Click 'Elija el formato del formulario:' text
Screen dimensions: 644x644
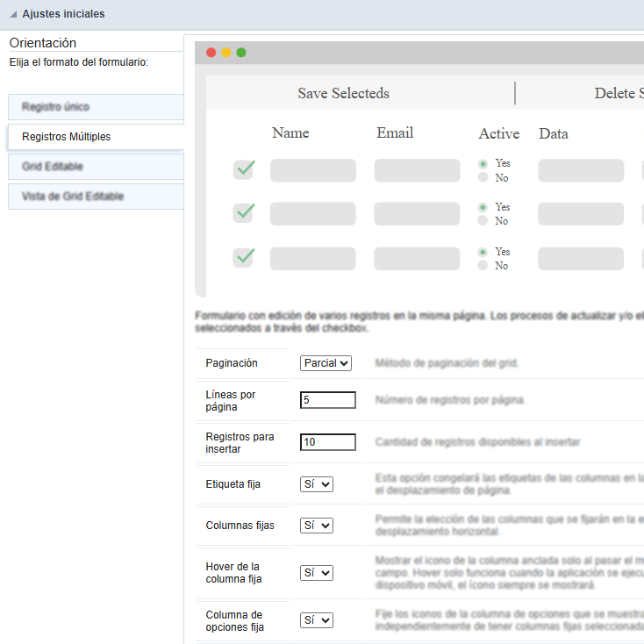(x=79, y=62)
